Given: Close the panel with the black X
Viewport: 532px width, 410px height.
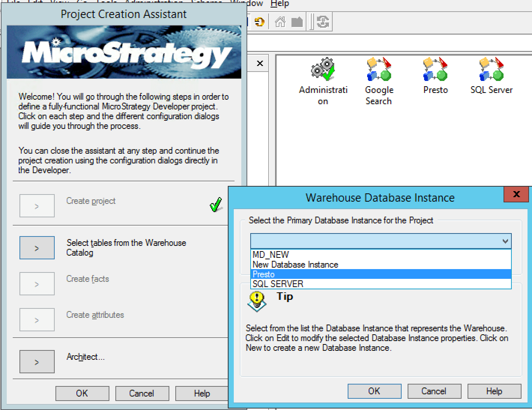Looking at the screenshot, I should pyautogui.click(x=260, y=64).
